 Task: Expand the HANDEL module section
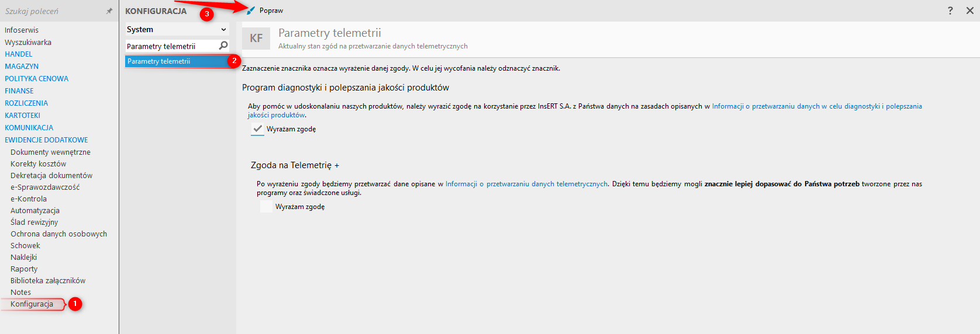pyautogui.click(x=19, y=54)
